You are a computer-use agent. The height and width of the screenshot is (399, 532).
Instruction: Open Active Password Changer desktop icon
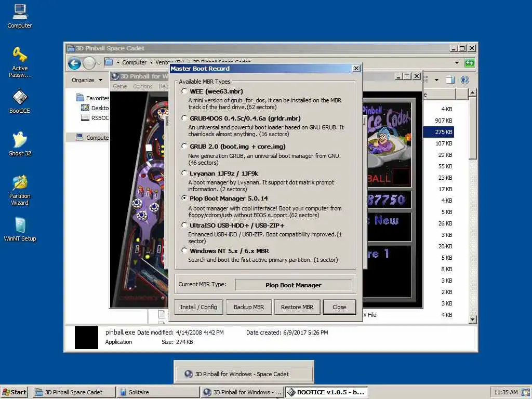click(x=20, y=62)
